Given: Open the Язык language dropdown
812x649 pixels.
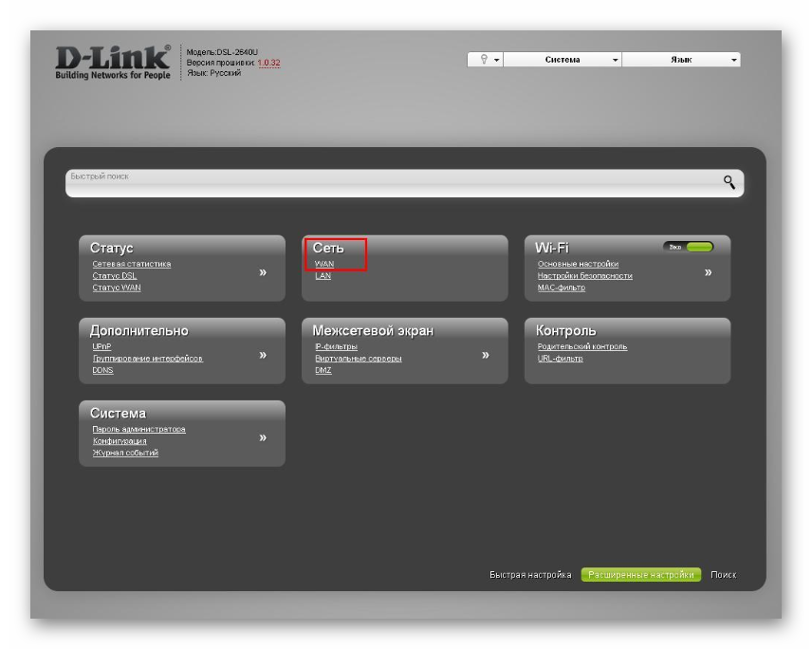Looking at the screenshot, I should coord(681,60).
